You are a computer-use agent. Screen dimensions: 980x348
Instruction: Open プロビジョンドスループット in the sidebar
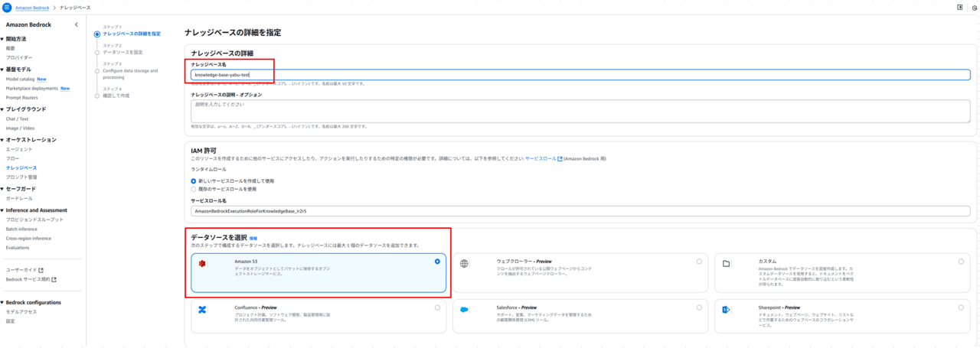(x=33, y=220)
